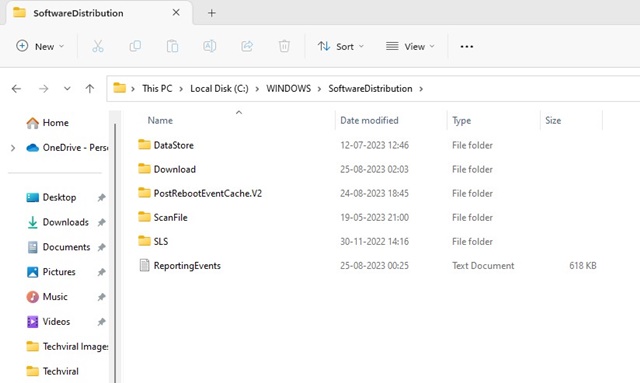
Task: Click the Cut scissors icon
Action: pos(98,46)
